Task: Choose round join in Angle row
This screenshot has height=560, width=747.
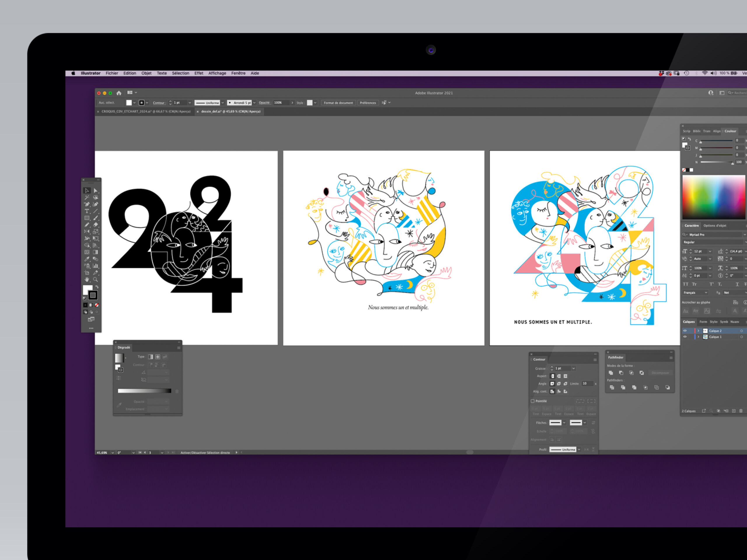Action: 559,384
